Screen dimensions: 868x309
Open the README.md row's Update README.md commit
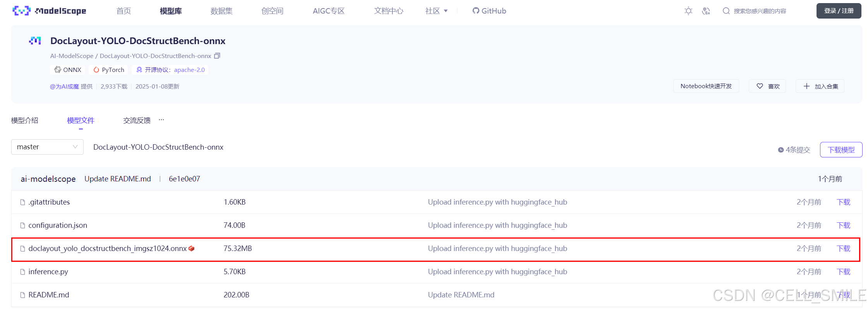point(461,295)
